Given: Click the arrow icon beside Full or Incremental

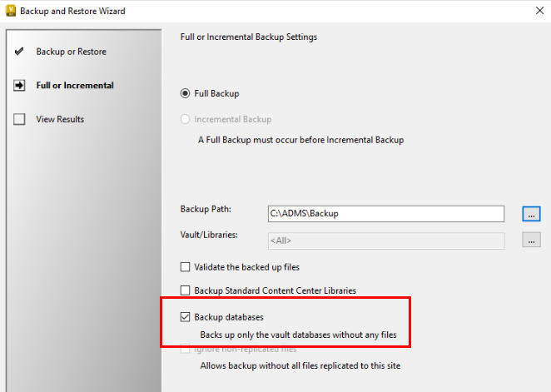Looking at the screenshot, I should point(19,86).
